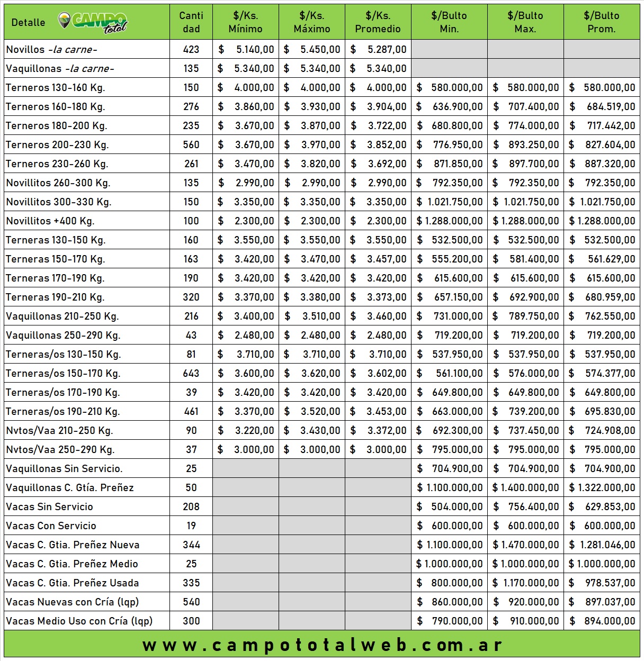Click the "$/Ks. Promedio" column header
The height and width of the screenshot is (661, 644).
tap(378, 22)
